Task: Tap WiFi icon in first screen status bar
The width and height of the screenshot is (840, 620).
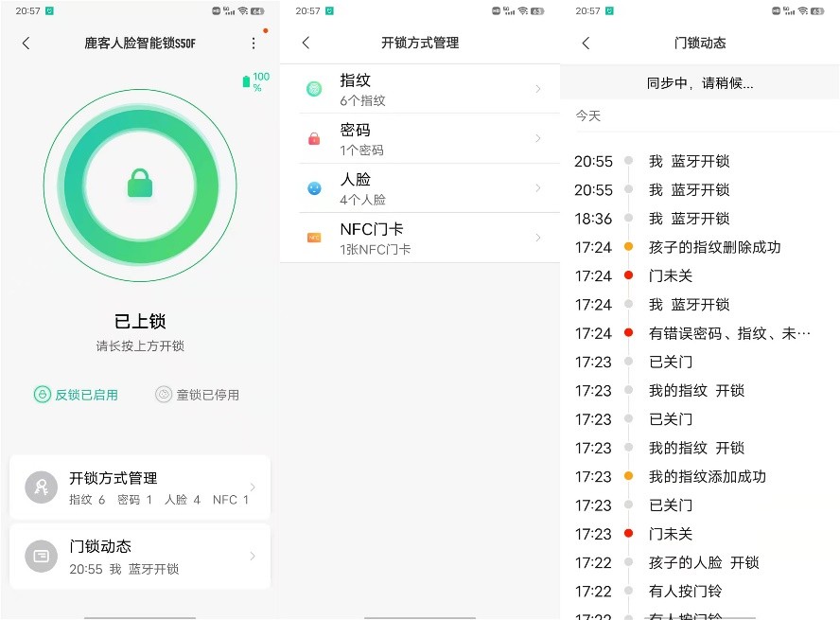Action: (x=243, y=10)
